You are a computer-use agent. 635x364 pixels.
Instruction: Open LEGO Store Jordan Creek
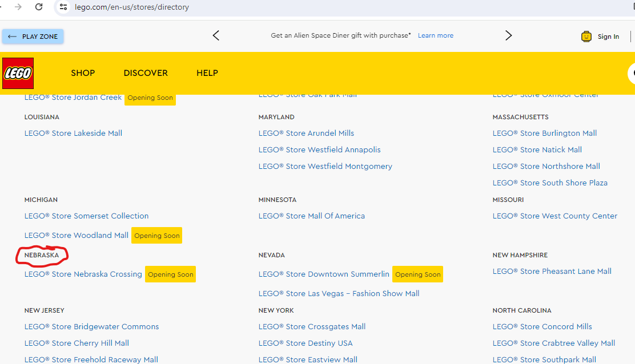(x=73, y=98)
